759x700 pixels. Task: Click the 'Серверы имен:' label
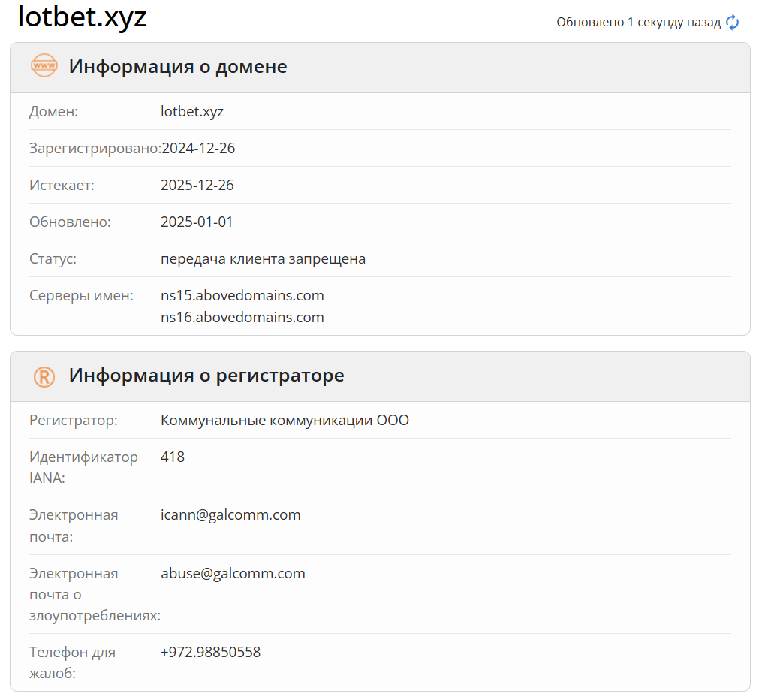81,296
